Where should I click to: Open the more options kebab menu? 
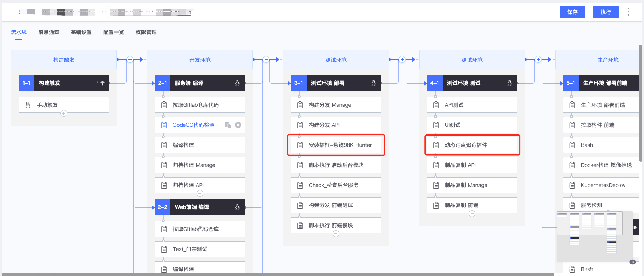[629, 12]
